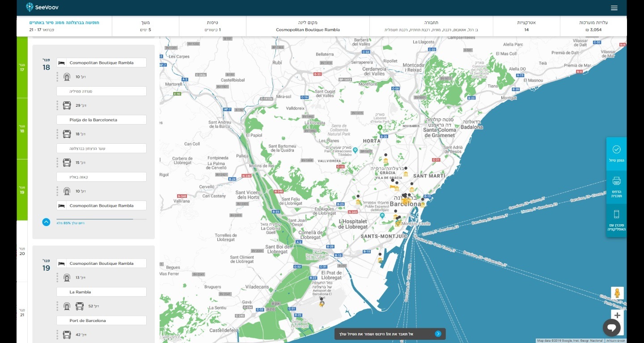Click the Platja de la Barceloneta stop
The width and height of the screenshot is (644, 343).
[102, 120]
